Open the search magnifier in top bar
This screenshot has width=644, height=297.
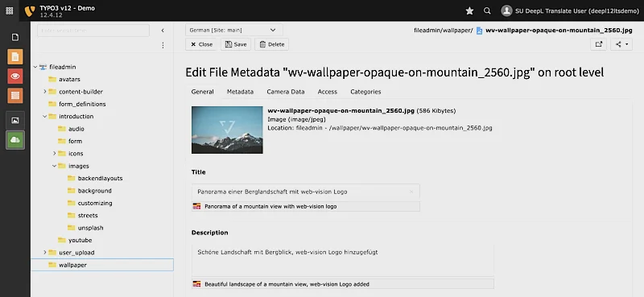pyautogui.click(x=487, y=11)
